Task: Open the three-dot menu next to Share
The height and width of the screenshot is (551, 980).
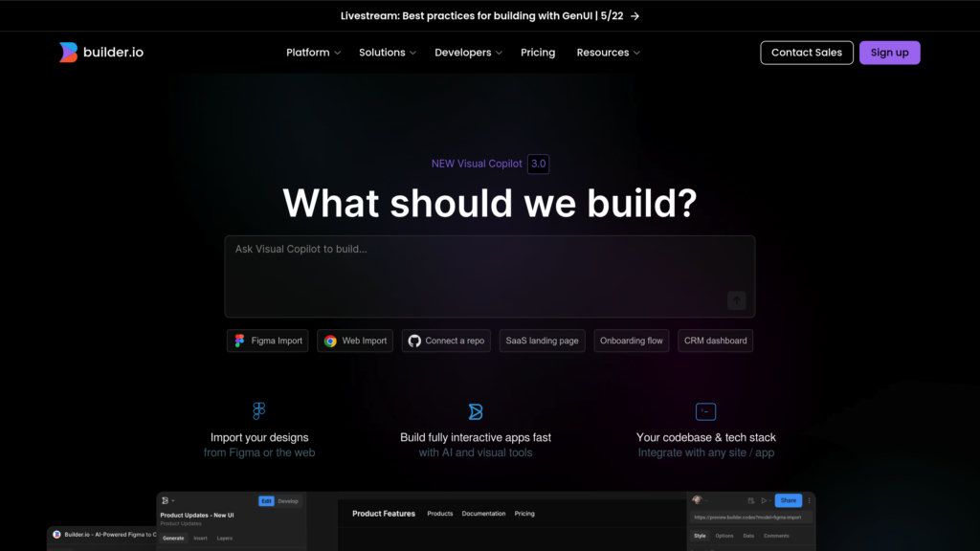Action: pos(809,500)
